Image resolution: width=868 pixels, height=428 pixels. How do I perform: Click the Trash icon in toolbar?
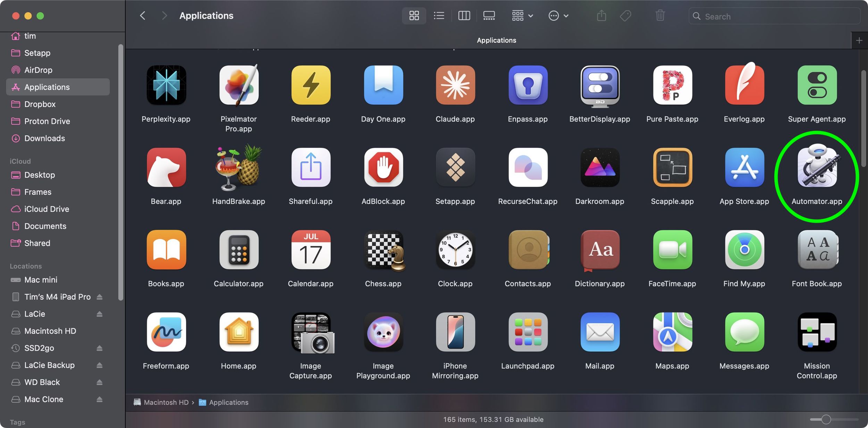tap(660, 16)
